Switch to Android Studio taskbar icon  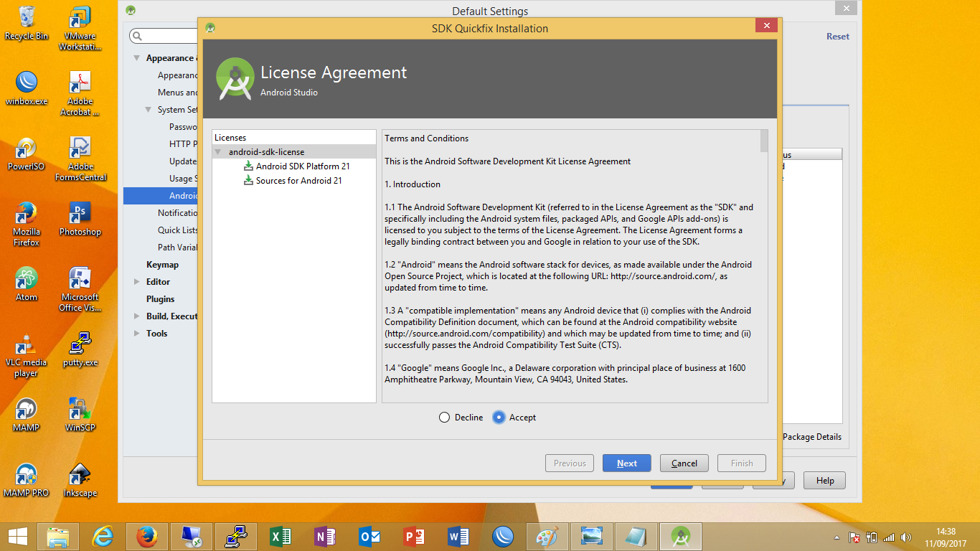[x=681, y=537]
